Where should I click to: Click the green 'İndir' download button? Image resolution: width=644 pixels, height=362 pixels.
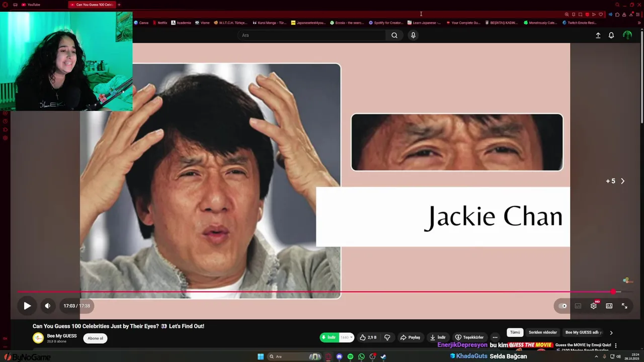(x=329, y=337)
